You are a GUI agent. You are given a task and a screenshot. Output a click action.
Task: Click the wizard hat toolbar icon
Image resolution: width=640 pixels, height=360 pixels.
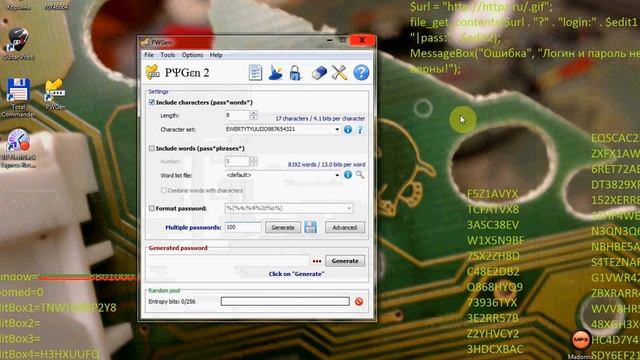(276, 73)
